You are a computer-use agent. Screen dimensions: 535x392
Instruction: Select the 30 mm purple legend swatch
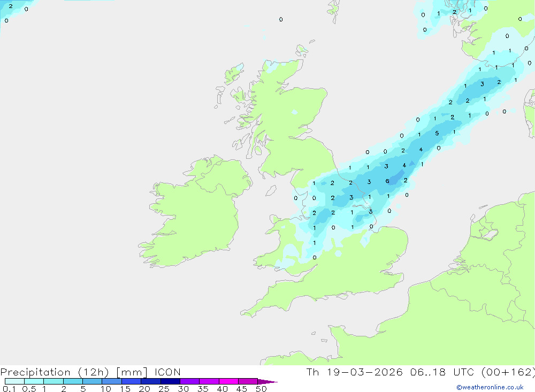pos(189,381)
